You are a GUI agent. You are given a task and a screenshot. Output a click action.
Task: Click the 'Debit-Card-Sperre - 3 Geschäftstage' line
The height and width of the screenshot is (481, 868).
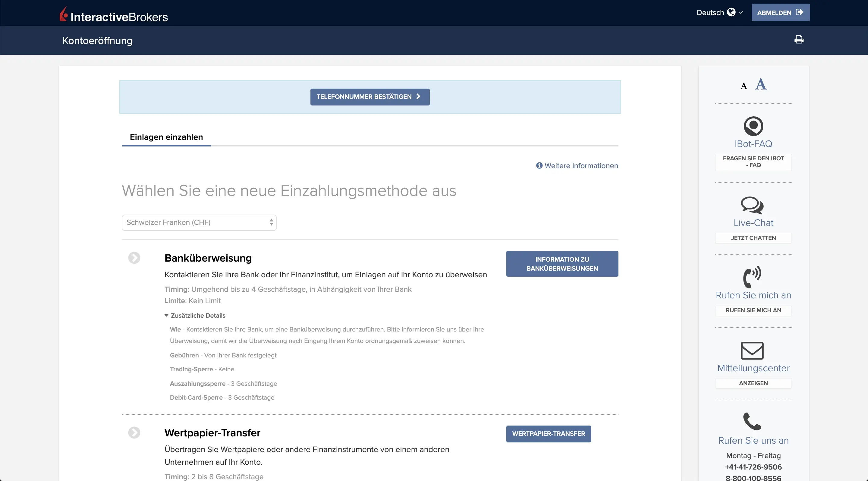coord(222,398)
